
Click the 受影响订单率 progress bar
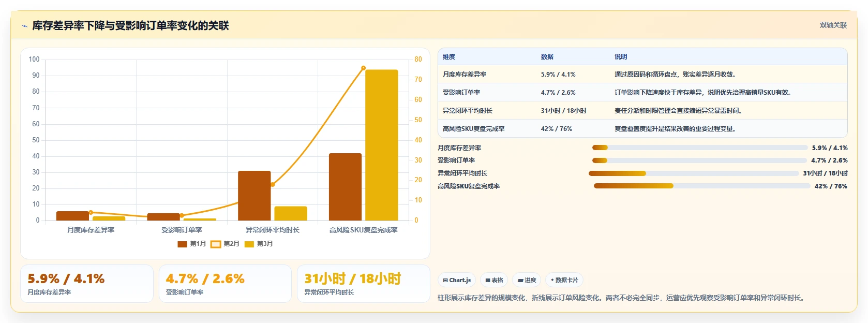(699, 160)
